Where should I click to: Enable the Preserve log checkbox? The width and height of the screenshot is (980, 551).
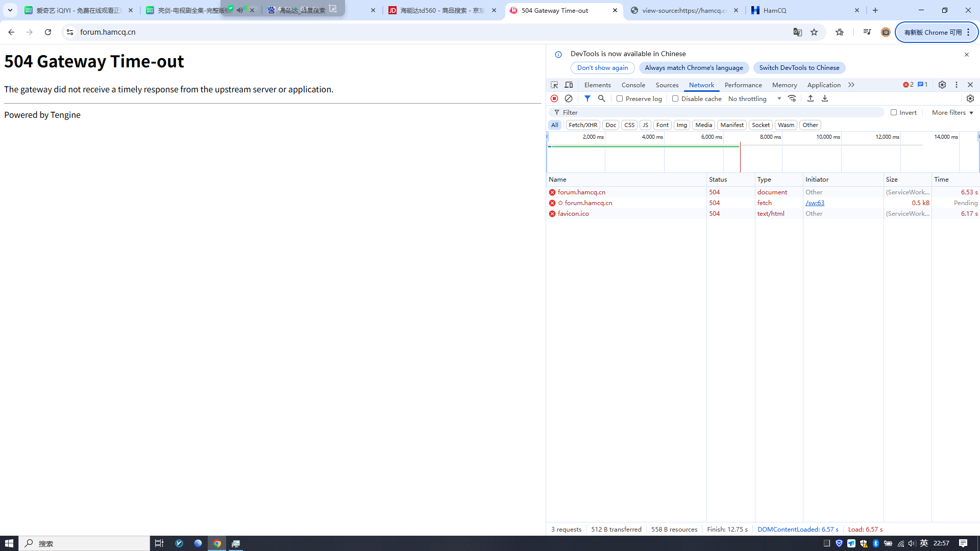620,98
